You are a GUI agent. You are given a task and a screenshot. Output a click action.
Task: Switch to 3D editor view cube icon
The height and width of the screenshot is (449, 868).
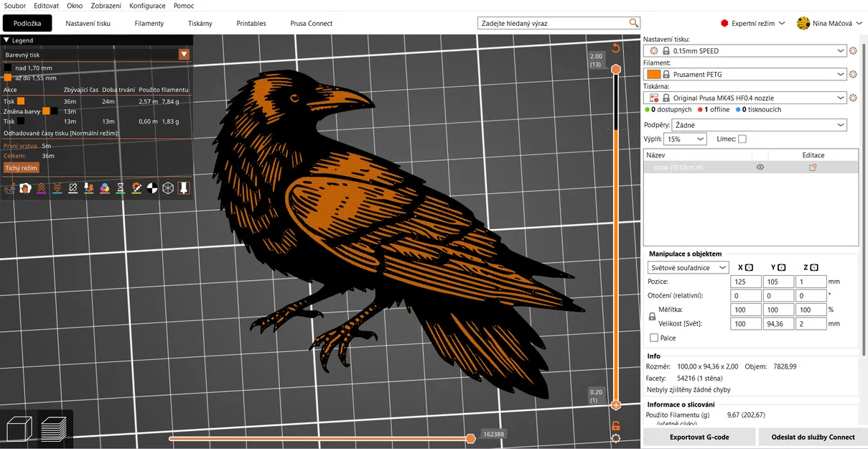coord(18,429)
